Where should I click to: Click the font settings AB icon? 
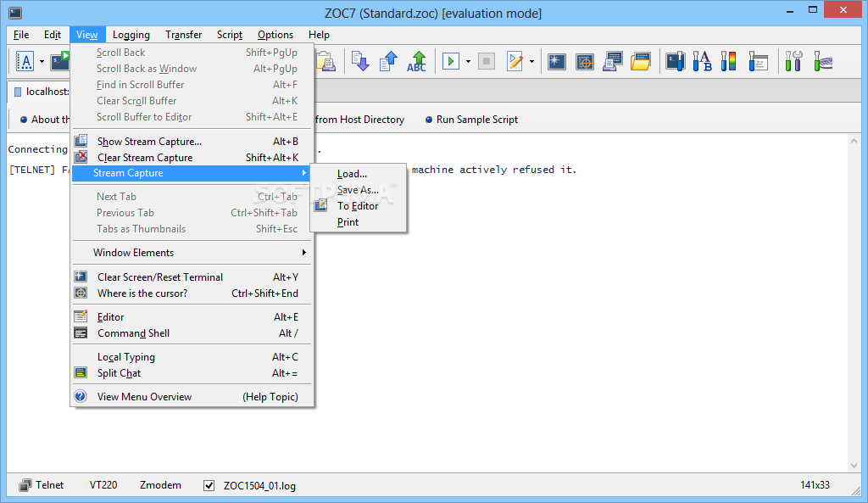[702, 61]
